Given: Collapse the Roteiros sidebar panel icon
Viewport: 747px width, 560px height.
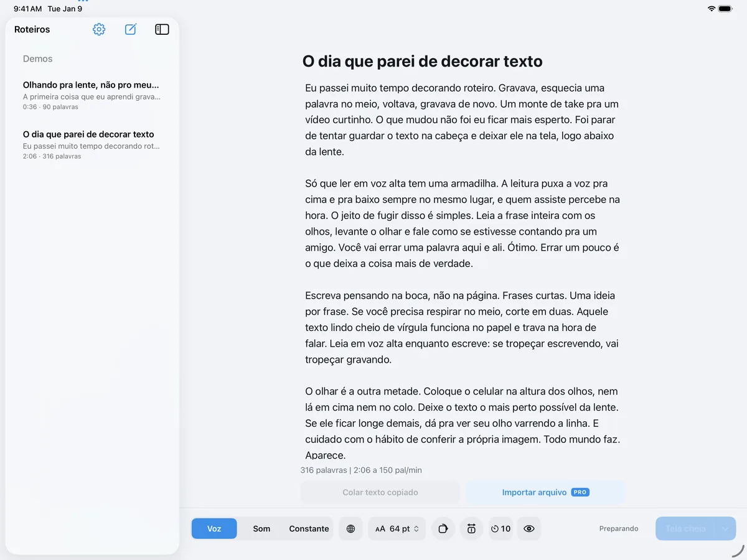Looking at the screenshot, I should tap(162, 29).
